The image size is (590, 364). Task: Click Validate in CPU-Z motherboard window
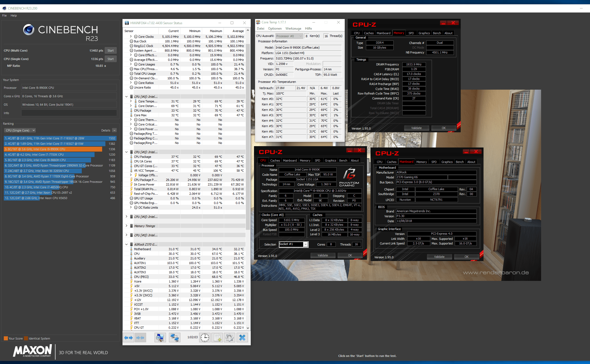439,257
